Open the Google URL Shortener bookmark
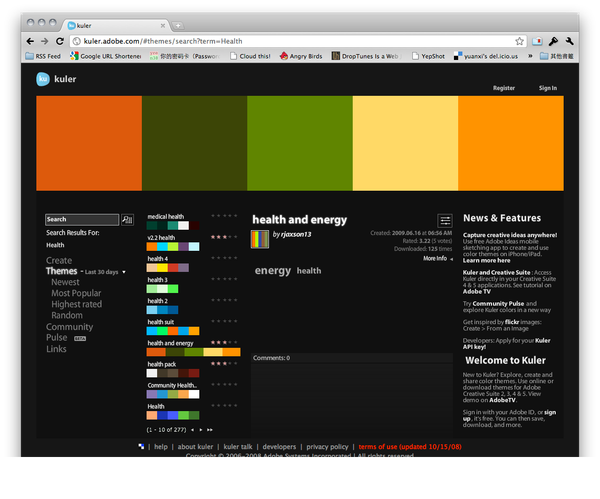 106,56
